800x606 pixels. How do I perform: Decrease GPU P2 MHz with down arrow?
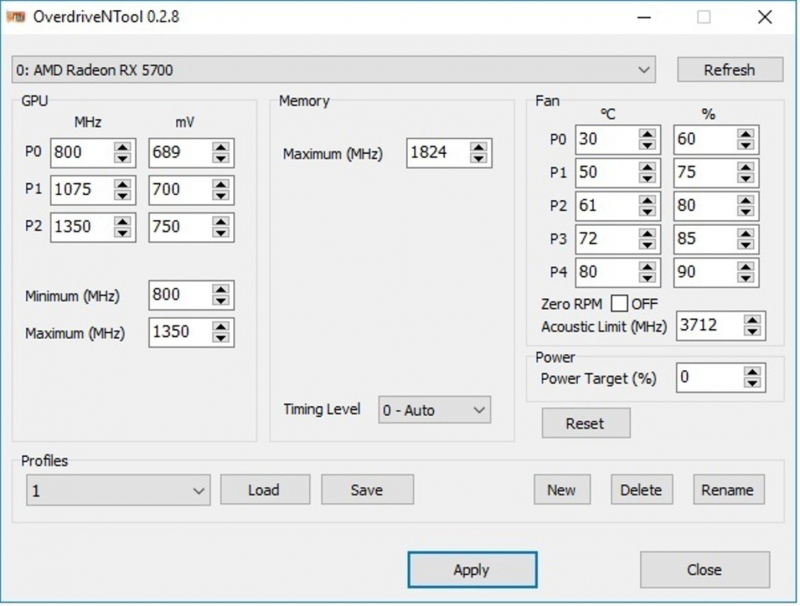(x=122, y=233)
